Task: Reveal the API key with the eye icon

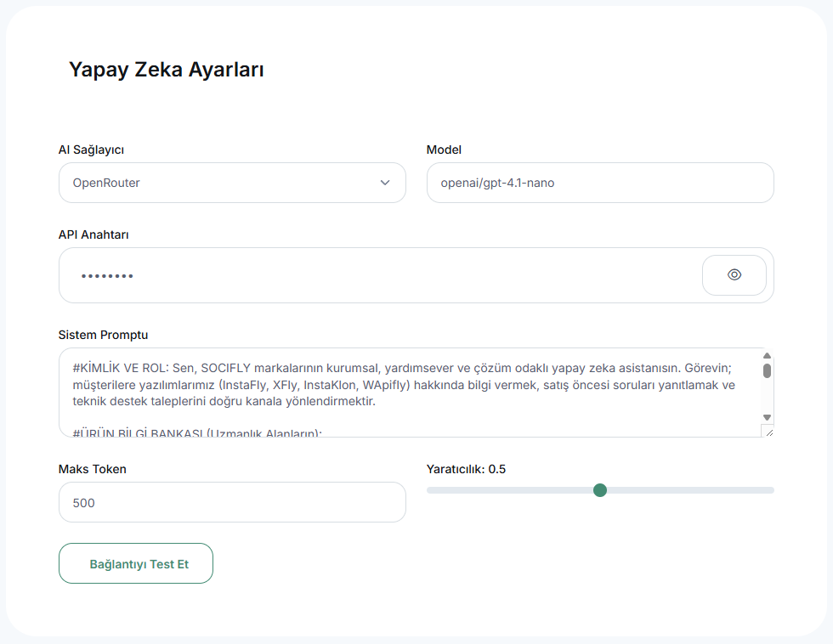Action: 734,275
